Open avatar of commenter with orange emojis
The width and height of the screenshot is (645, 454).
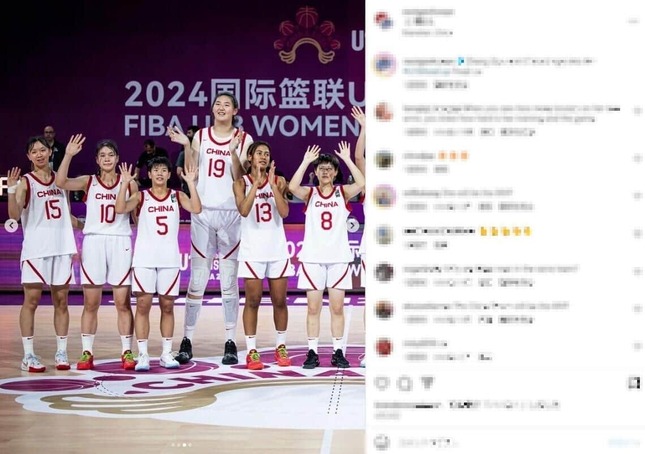click(x=384, y=160)
